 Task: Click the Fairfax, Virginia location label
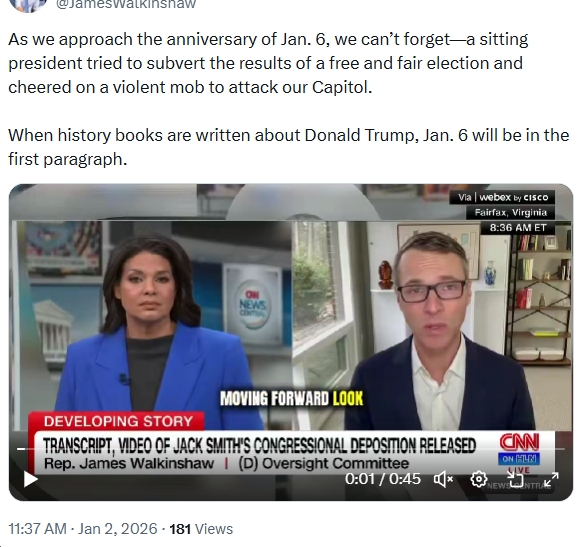[x=511, y=212]
